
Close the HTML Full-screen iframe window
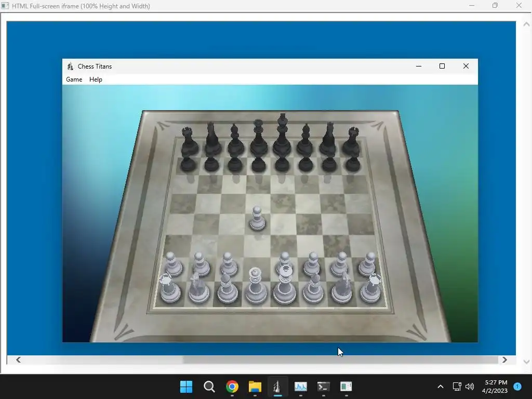[x=519, y=5]
